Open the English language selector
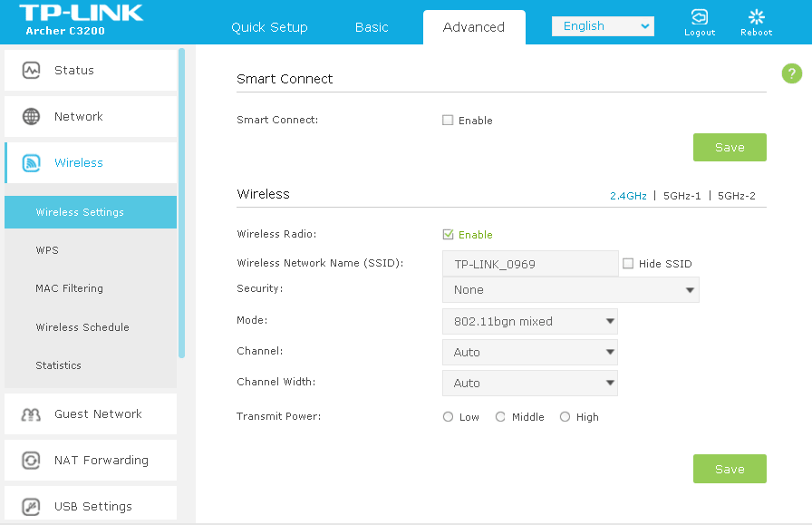 (602, 26)
